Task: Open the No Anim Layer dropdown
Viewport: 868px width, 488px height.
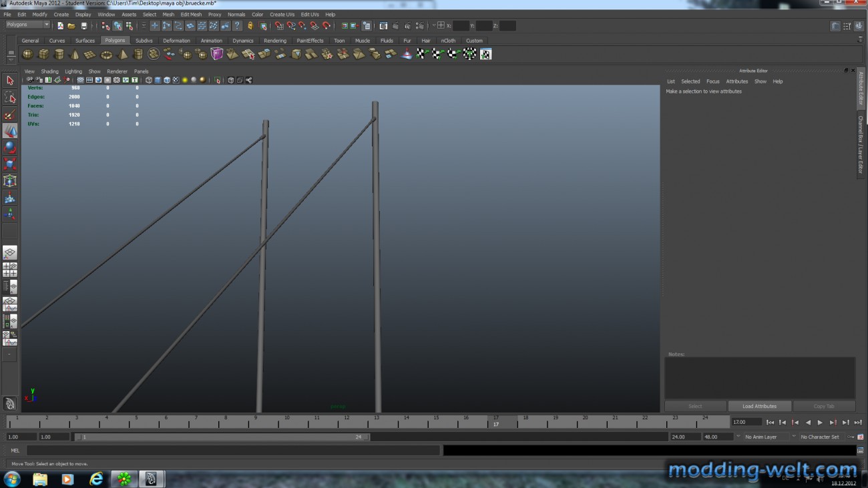Action: point(765,437)
